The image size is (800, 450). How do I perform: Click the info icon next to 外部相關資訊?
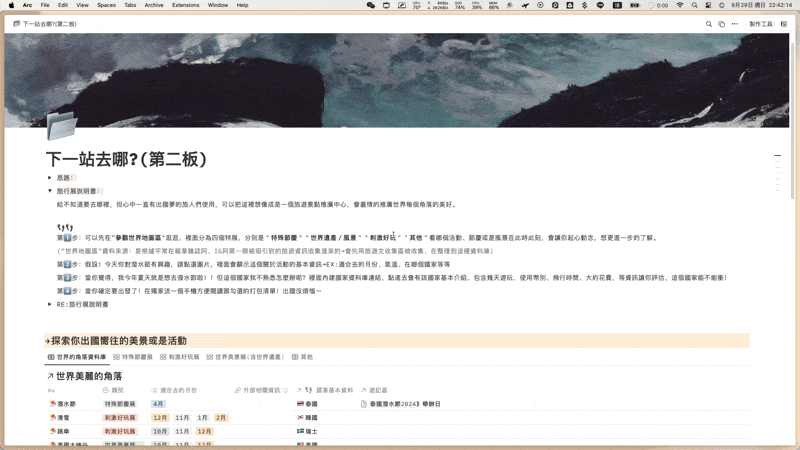[x=285, y=390]
